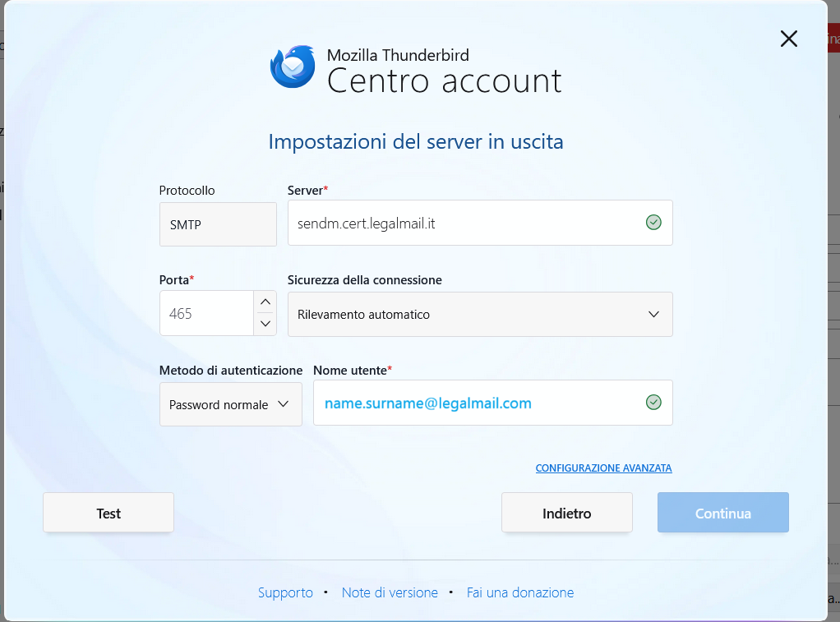Decrease the Porta value with down arrow
The image size is (840, 622).
coord(265,324)
